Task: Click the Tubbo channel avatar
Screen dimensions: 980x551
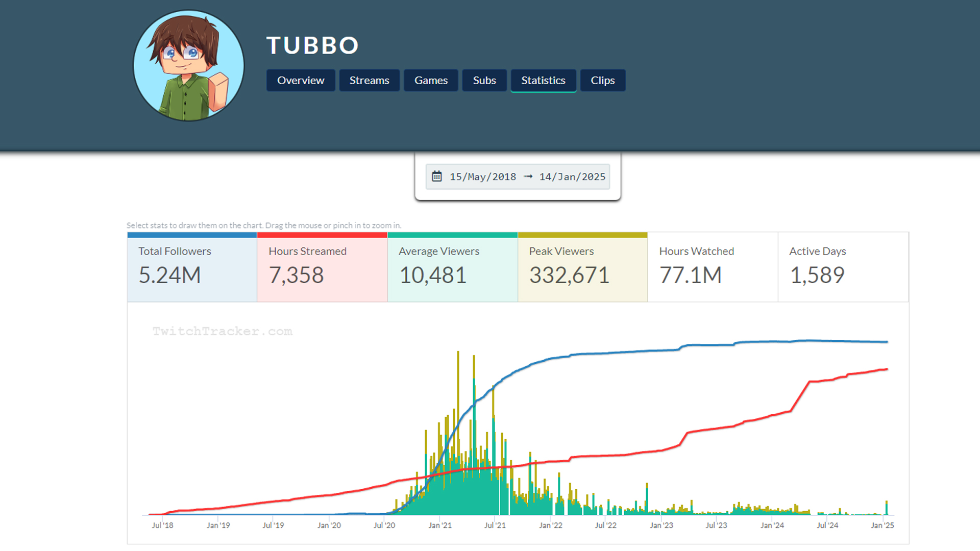Action: click(x=189, y=66)
